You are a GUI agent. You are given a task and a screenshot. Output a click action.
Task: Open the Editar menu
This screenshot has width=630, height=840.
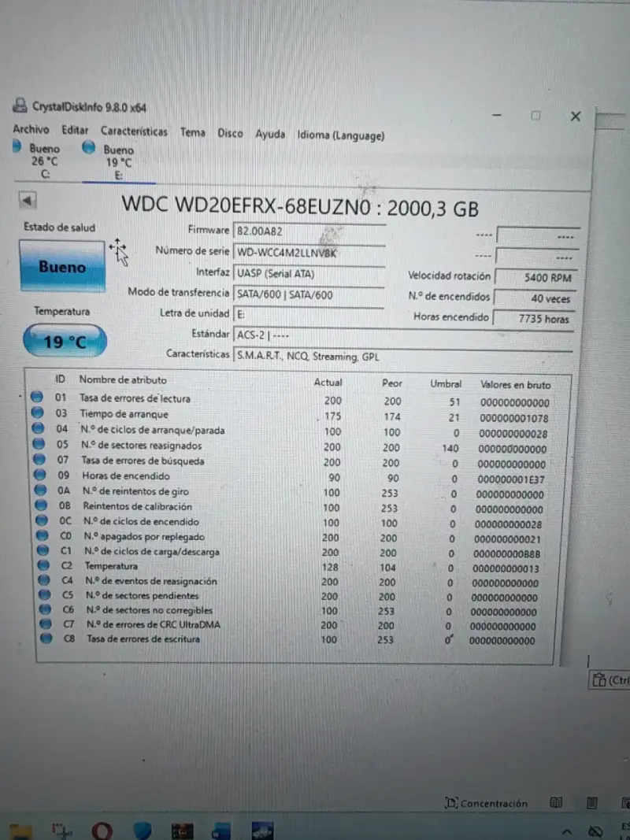[75, 130]
